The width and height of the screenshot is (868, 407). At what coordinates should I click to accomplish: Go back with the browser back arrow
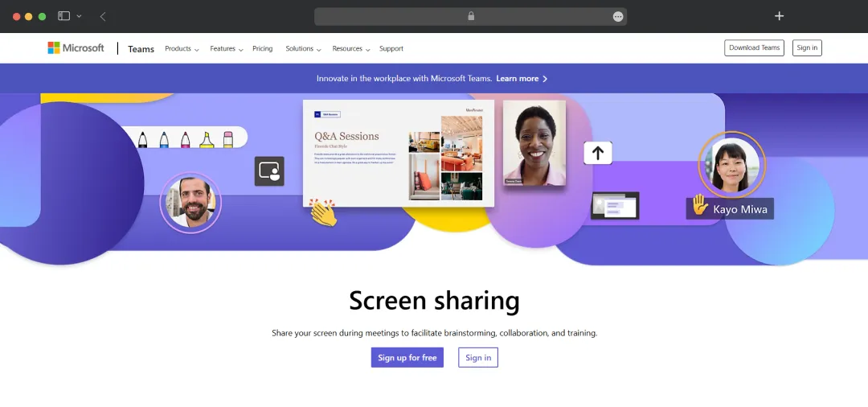103,17
